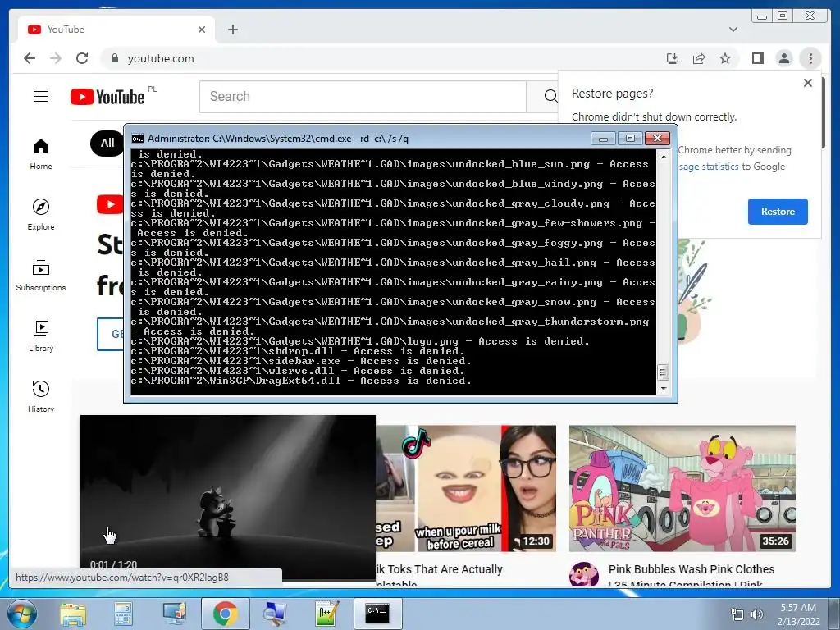
Task: Click the YouTube search magnifier button
Action: point(550,97)
